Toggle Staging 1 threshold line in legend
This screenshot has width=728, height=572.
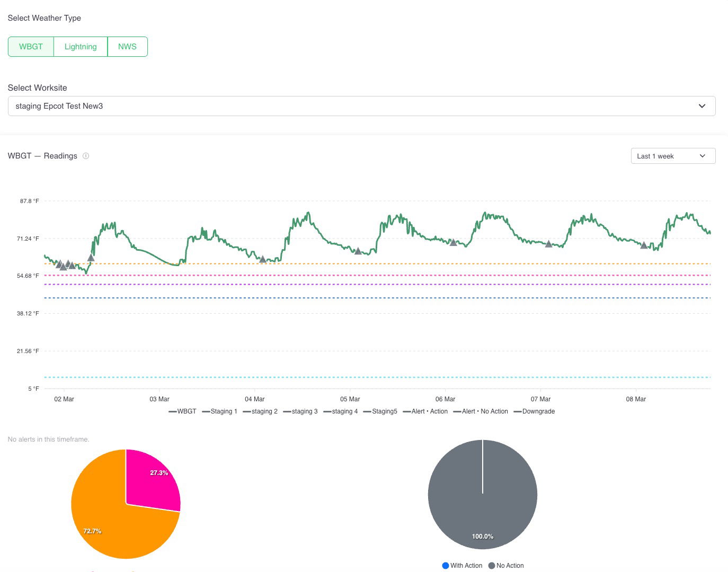pyautogui.click(x=219, y=411)
